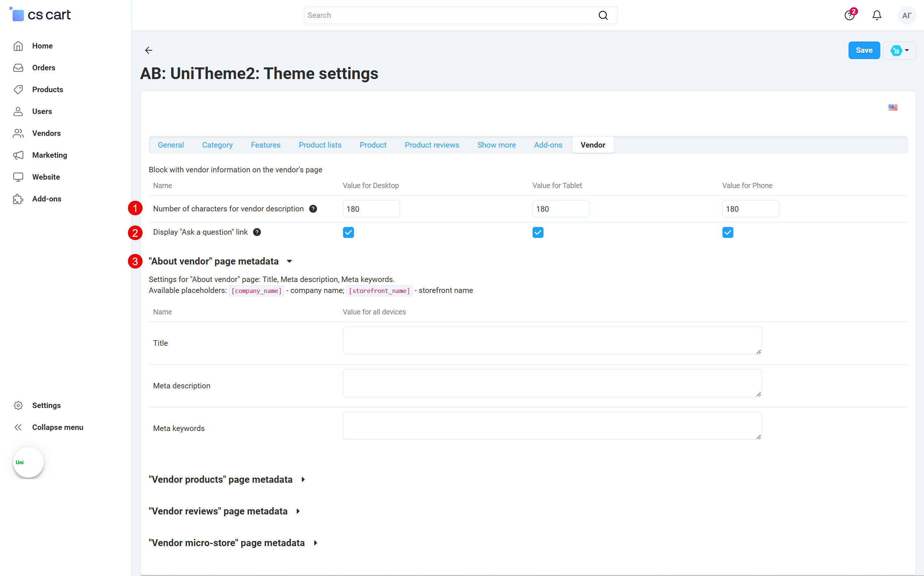Open Add-ons puzzle icon
This screenshot has width=924, height=576.
(x=18, y=199)
